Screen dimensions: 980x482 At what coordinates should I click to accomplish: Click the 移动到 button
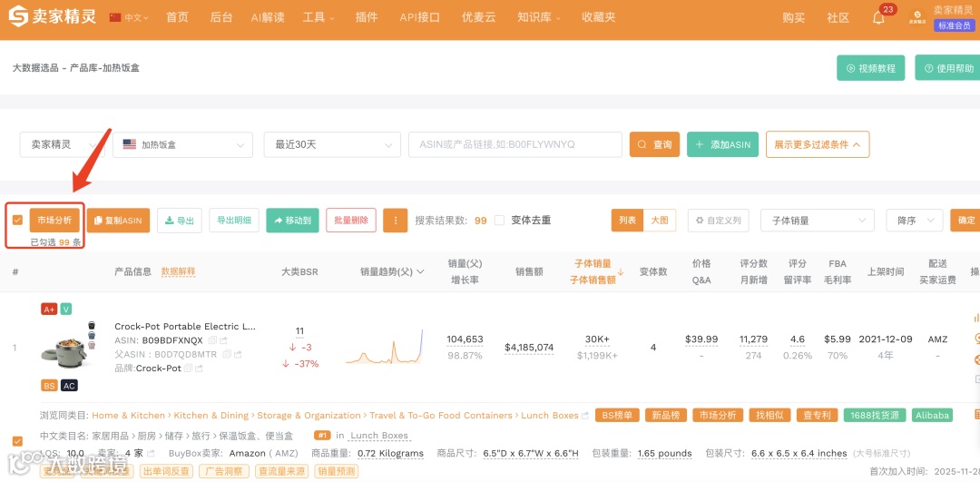tap(292, 220)
